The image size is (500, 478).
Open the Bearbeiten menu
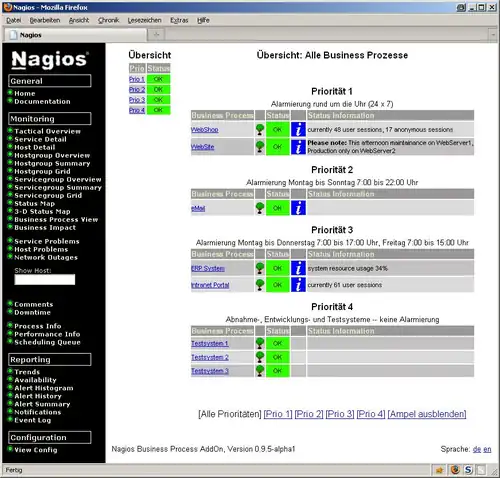pyautogui.click(x=45, y=20)
